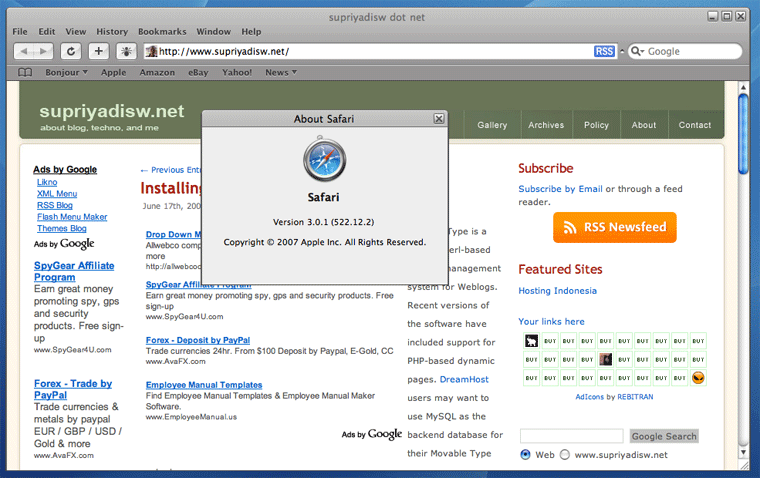Open the View menu
760x478 pixels.
[76, 32]
